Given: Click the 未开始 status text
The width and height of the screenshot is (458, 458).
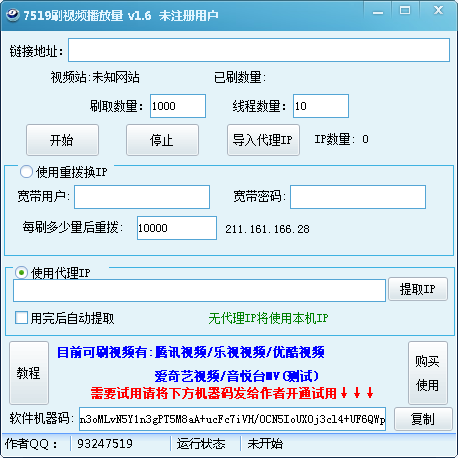Looking at the screenshot, I should pyautogui.click(x=265, y=444).
